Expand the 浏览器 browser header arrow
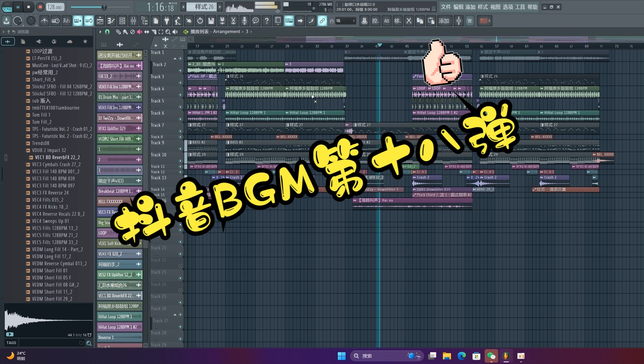Viewport: 644px width, 364px height. 3,32
